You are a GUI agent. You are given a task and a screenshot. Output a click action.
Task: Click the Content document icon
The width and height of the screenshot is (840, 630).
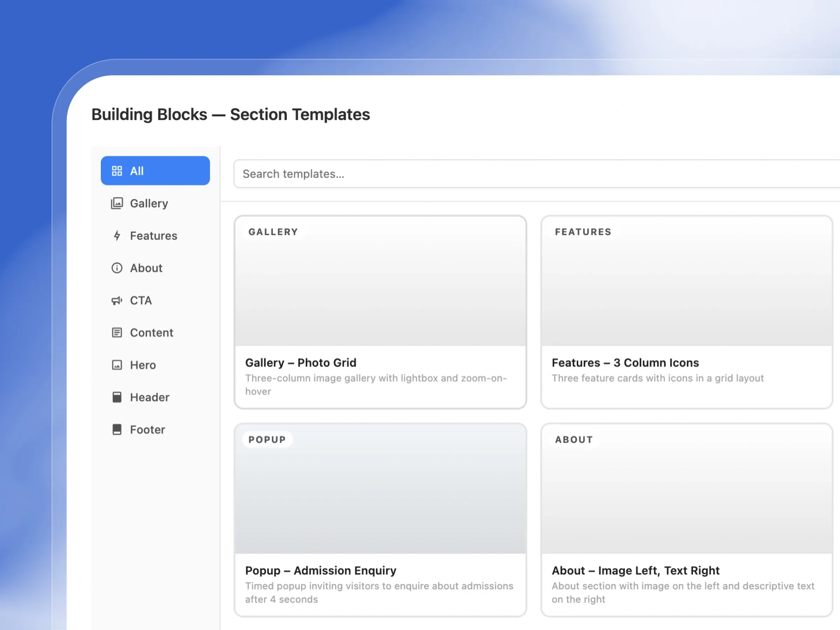[x=117, y=332]
